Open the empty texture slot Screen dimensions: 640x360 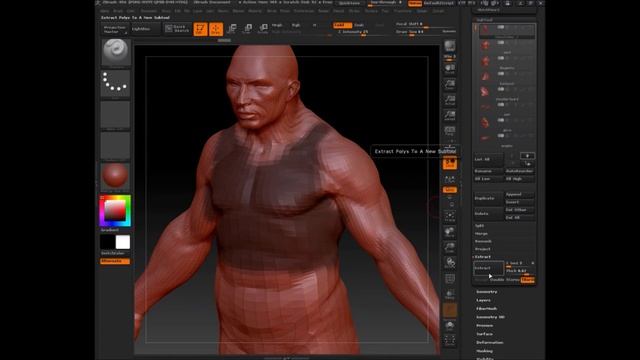coord(116,146)
